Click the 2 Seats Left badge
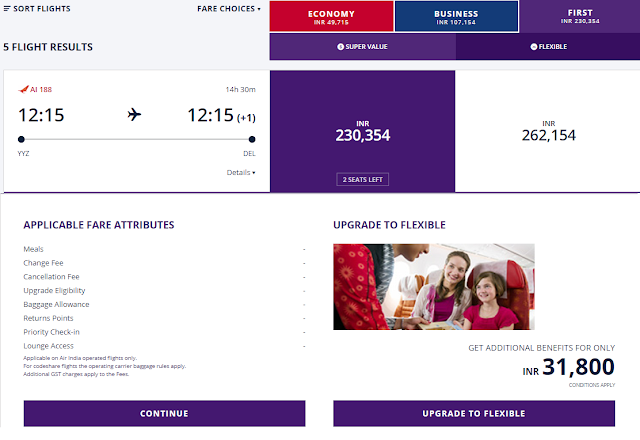The height and width of the screenshot is (440, 640). pos(362,180)
